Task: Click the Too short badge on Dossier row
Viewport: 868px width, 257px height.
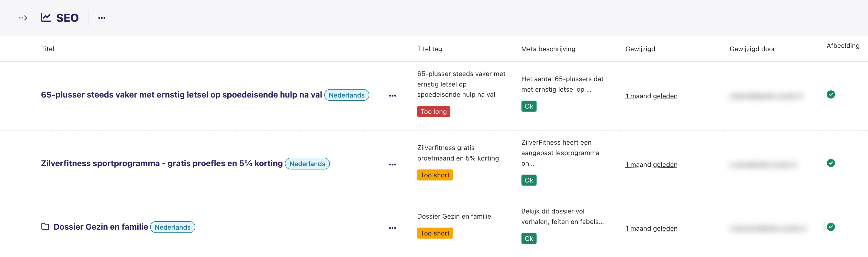Action: click(435, 233)
